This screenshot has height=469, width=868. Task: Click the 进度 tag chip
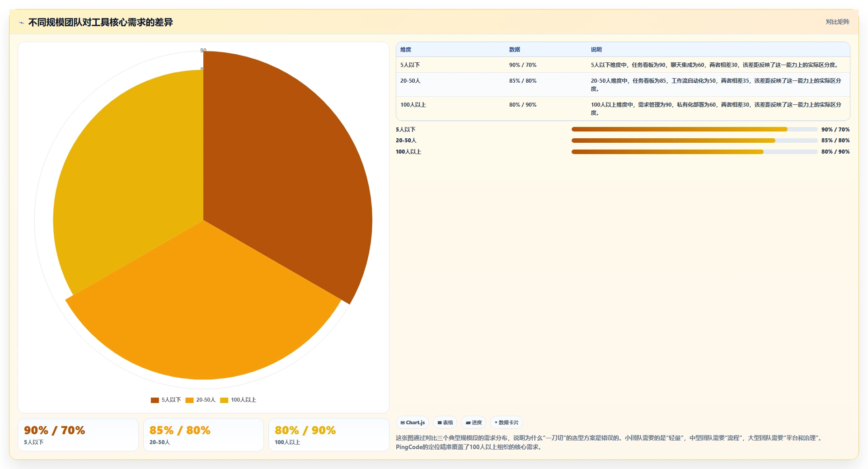click(474, 422)
